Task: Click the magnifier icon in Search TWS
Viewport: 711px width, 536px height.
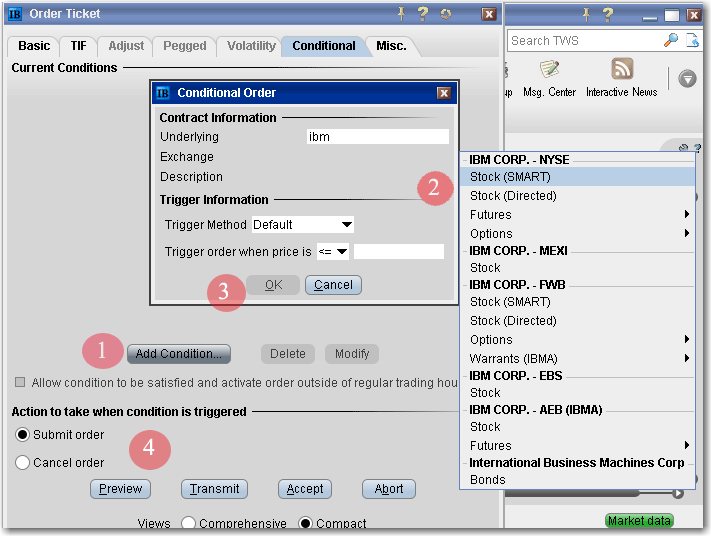Action: pyautogui.click(x=671, y=40)
